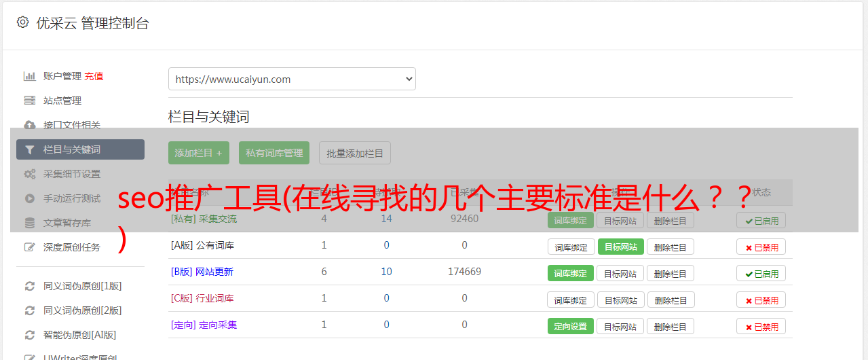Toggle 已启用 status for 采集交流 row
The width and height of the screenshot is (868, 360).
click(761, 221)
